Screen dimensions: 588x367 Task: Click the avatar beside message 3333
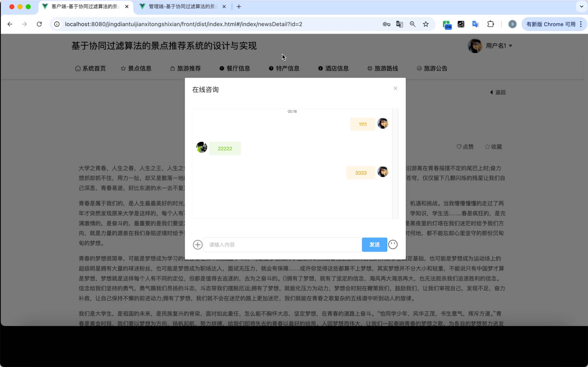coord(383,172)
